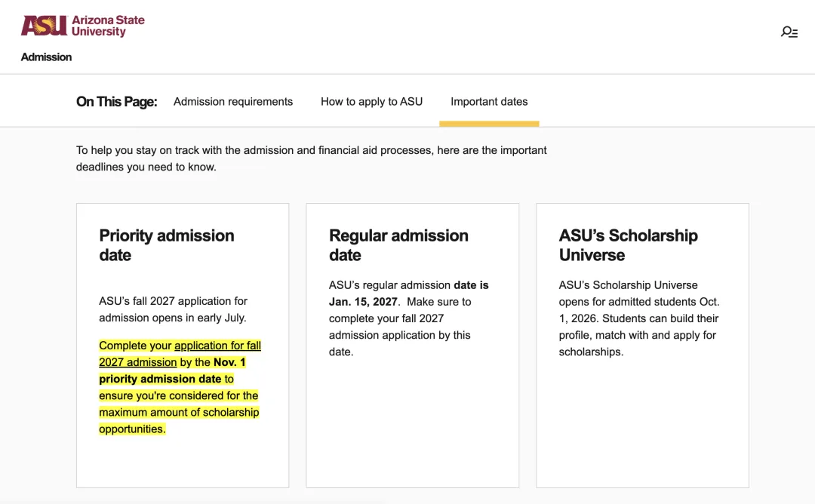
Task: Open the Admission section link
Action: pyautogui.click(x=46, y=57)
